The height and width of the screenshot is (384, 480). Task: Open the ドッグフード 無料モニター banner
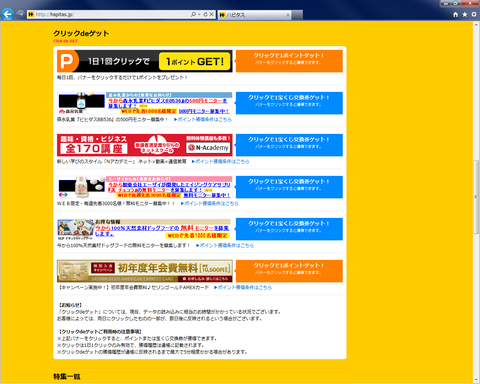145,229
